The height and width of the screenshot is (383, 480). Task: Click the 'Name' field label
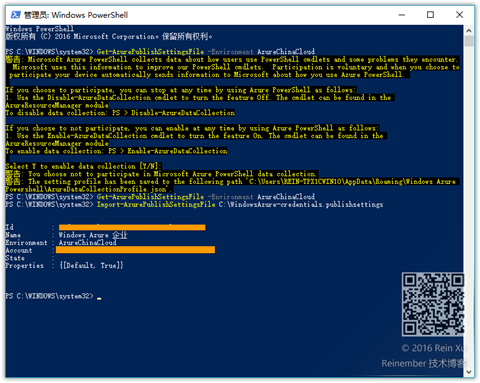[x=13, y=235]
